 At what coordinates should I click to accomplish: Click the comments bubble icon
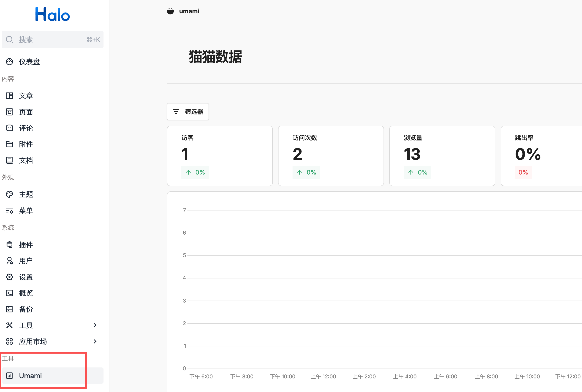(x=9, y=128)
